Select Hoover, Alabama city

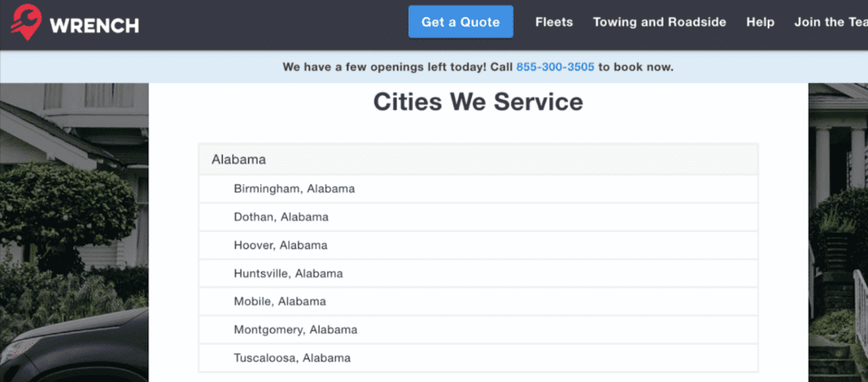(478, 246)
